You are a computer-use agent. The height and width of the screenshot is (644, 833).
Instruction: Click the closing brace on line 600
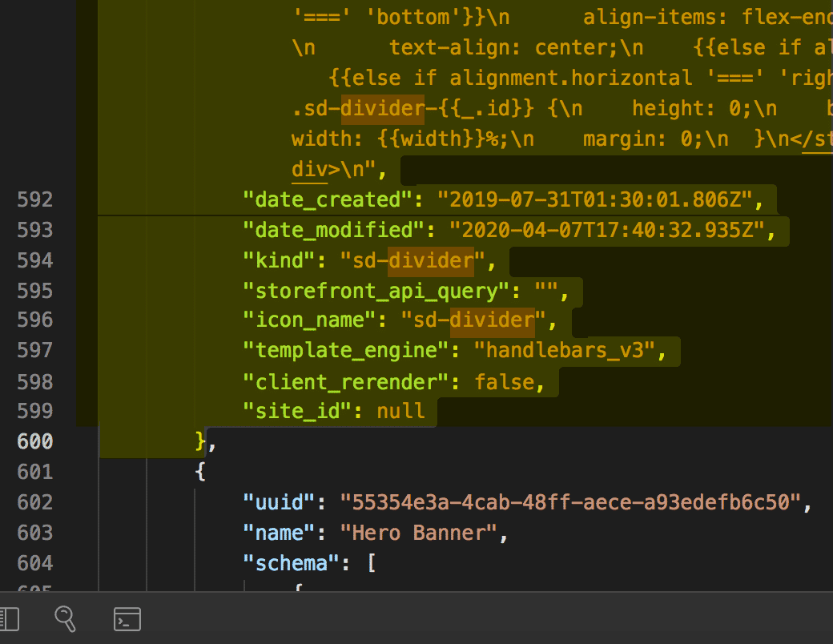point(200,441)
